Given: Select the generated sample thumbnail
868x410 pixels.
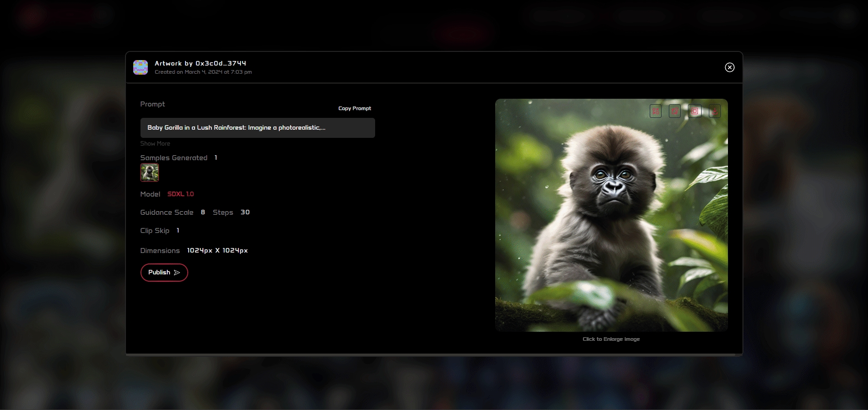Looking at the screenshot, I should click(x=150, y=172).
